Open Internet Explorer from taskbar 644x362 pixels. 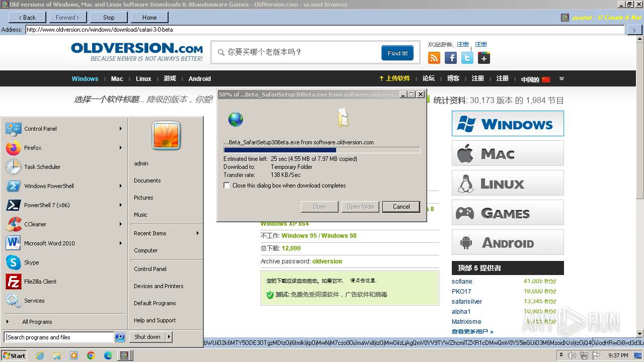pyautogui.click(x=40, y=355)
